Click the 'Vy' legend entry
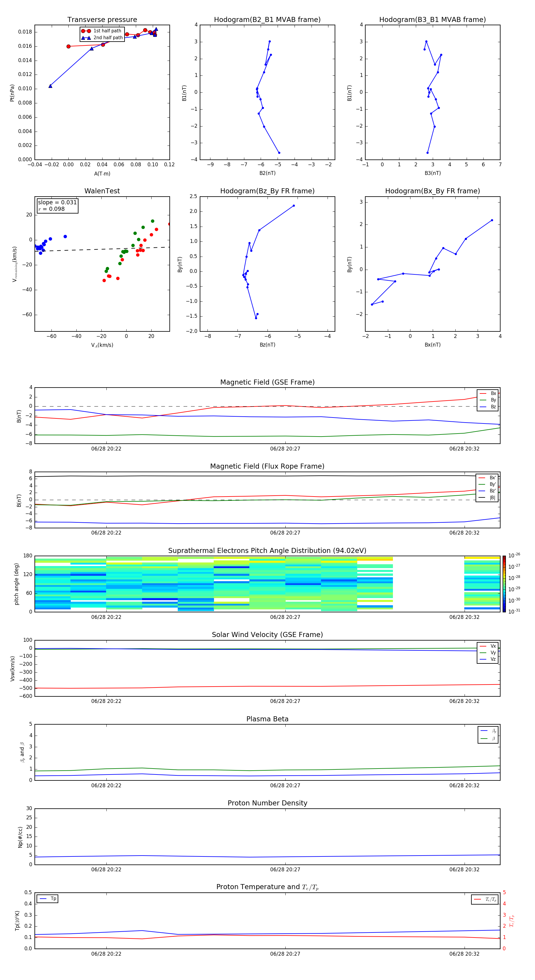The width and height of the screenshot is (535, 980). 488,652
